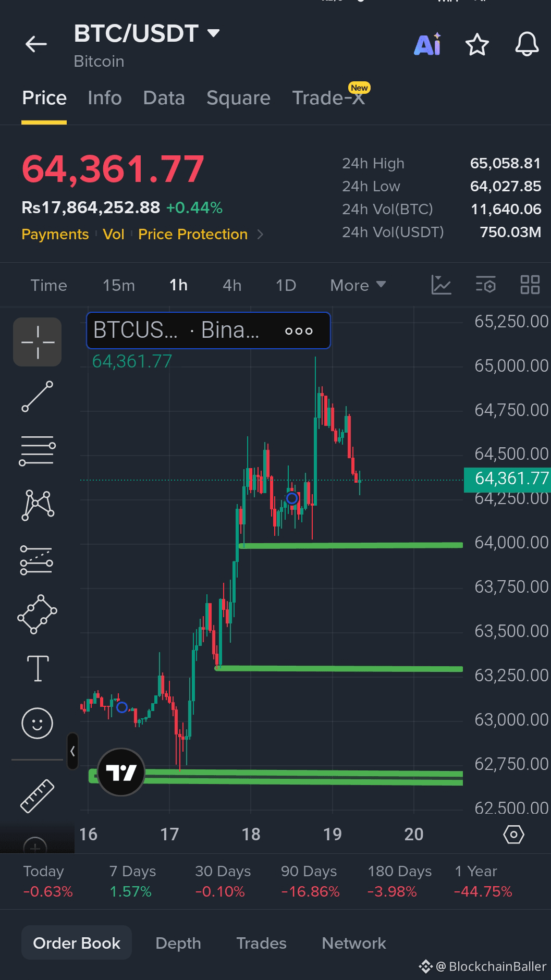Open chart display settings icon
This screenshot has width=551, height=980.
coord(486,285)
